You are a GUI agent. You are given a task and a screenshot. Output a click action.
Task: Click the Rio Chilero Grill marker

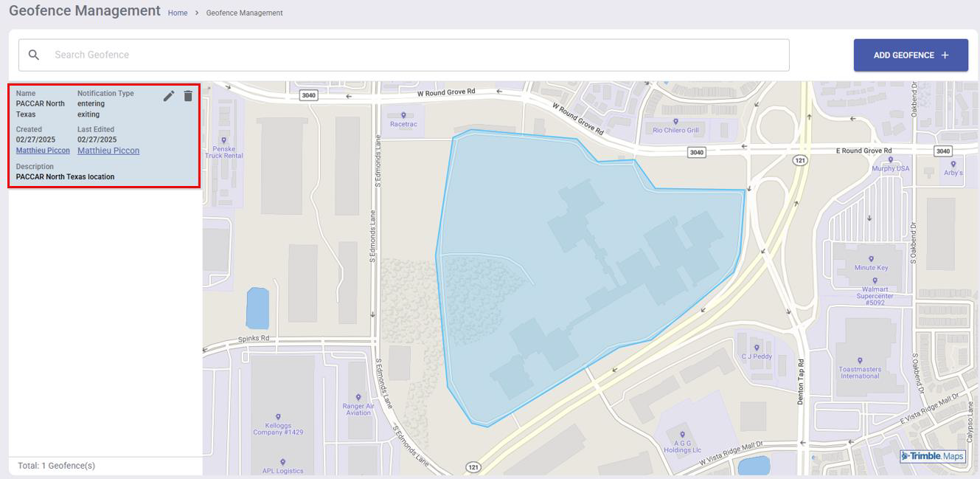point(675,122)
